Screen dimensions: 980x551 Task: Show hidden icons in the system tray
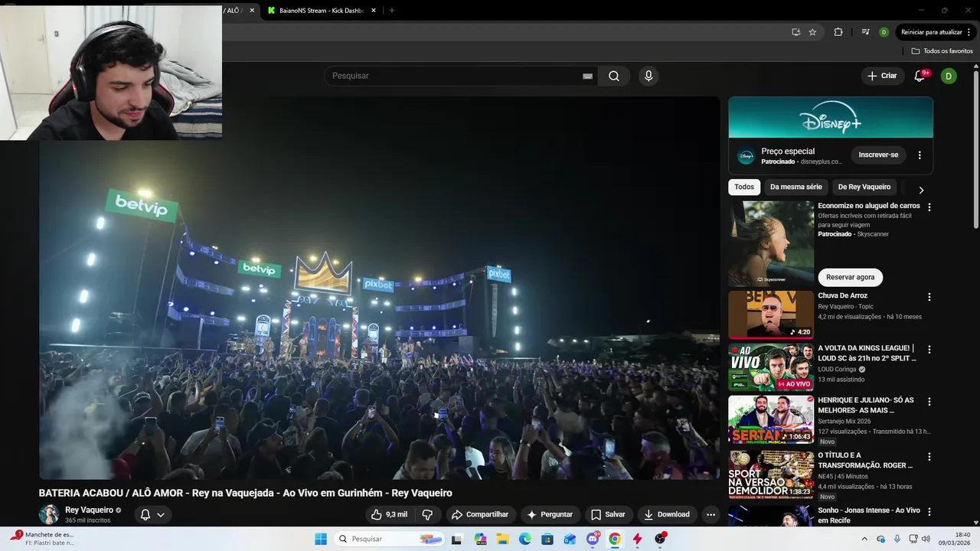pyautogui.click(x=864, y=539)
